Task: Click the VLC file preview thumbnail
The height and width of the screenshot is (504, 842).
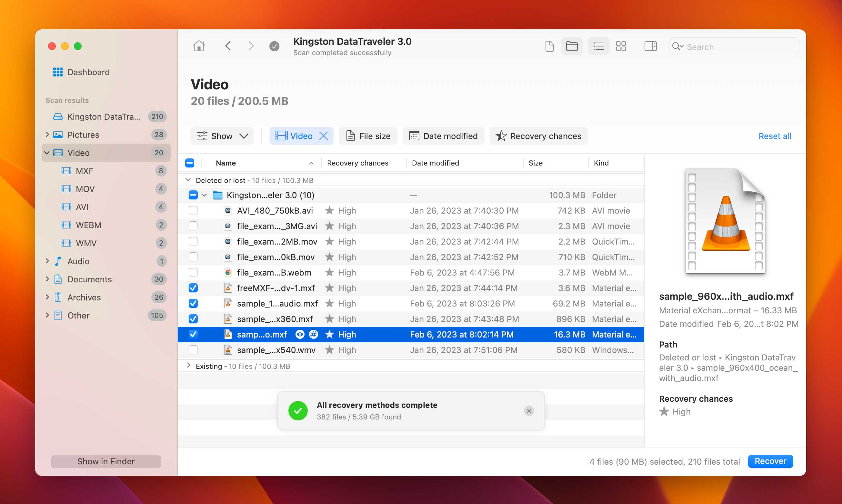Action: tap(725, 221)
